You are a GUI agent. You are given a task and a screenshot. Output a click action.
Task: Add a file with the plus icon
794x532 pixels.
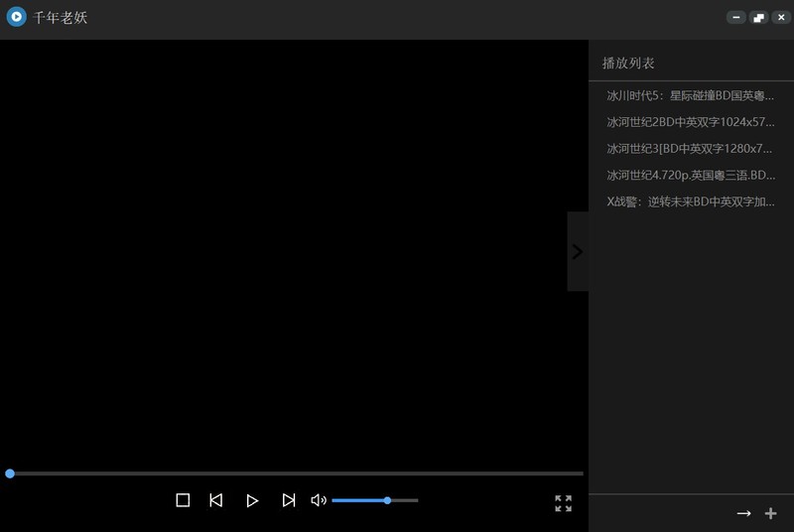click(x=771, y=514)
